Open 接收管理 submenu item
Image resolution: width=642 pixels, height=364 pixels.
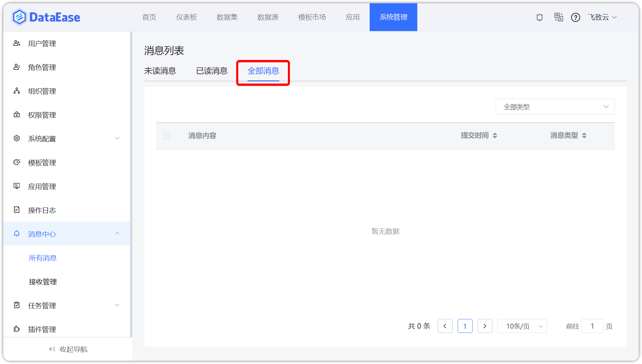pos(43,282)
